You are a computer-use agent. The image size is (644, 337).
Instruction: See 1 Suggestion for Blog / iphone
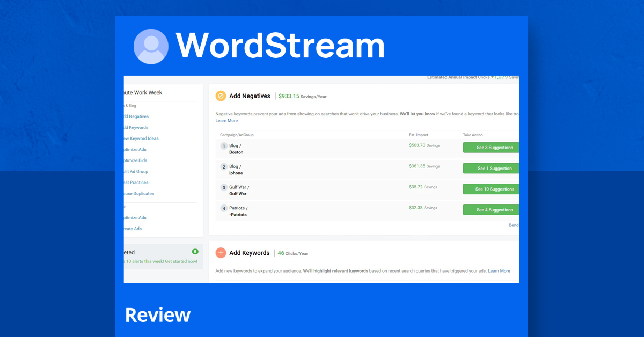point(491,168)
